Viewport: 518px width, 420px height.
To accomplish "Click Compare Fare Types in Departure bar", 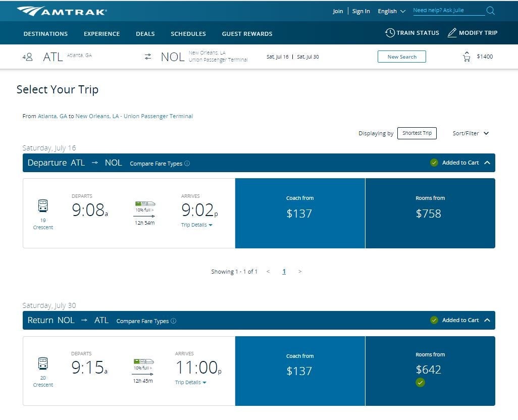I will coord(156,164).
